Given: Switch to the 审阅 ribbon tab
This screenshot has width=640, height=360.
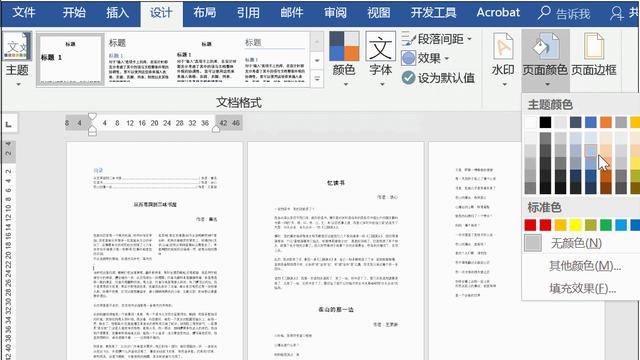Looking at the screenshot, I should (x=336, y=13).
